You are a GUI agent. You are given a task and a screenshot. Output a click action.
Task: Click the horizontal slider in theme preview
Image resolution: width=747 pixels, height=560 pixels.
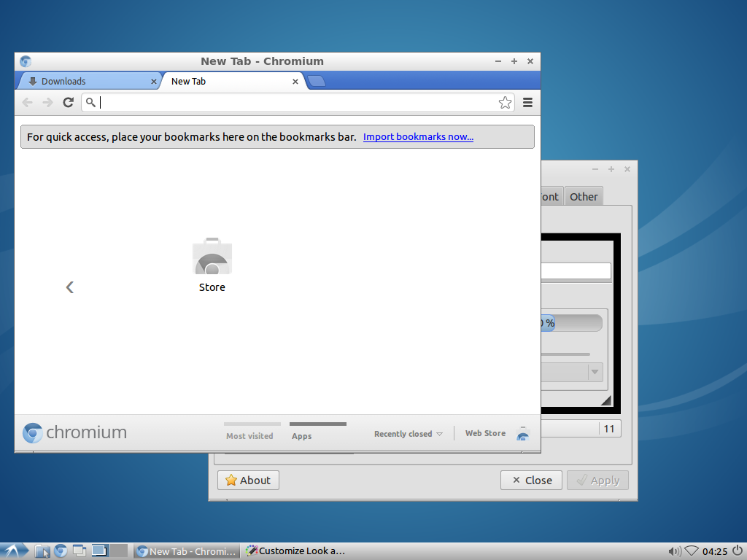pyautogui.click(x=565, y=354)
